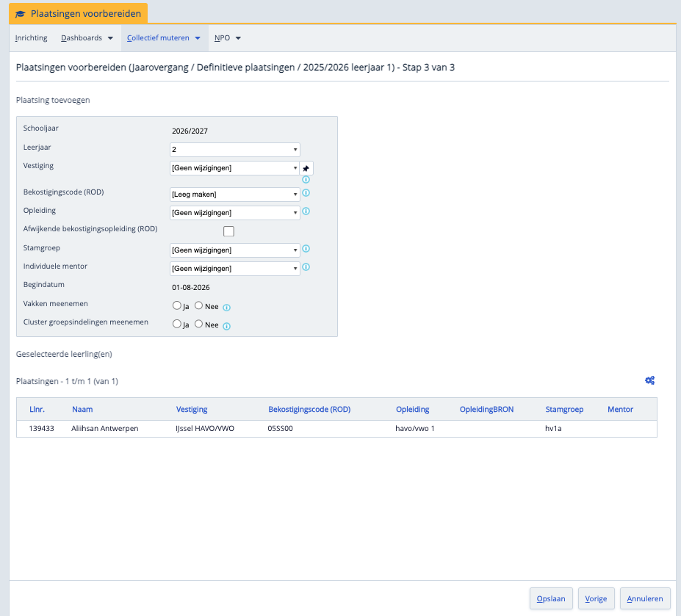Select Ja for Vakken meenemen
The image size is (681, 616).
pyautogui.click(x=176, y=305)
